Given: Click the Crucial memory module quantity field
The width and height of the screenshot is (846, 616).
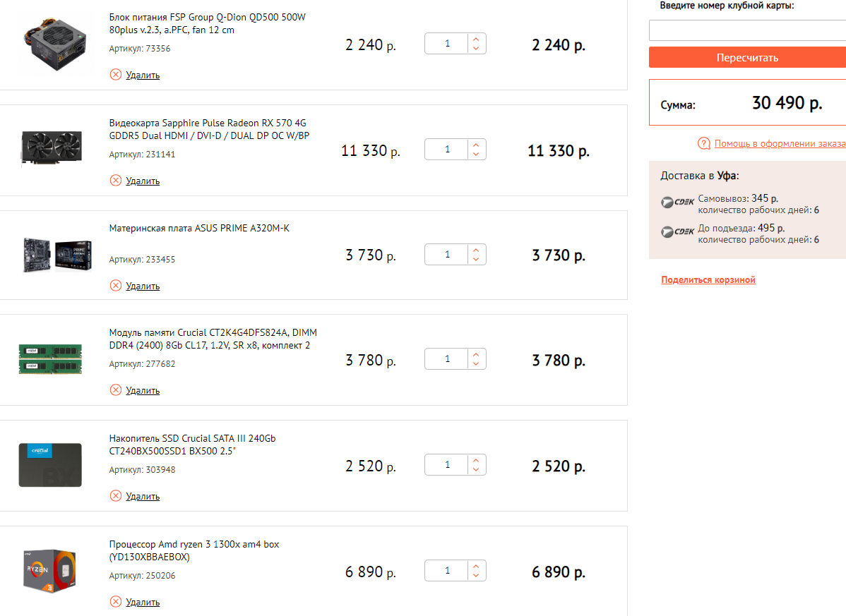Looking at the screenshot, I should click(x=447, y=359).
